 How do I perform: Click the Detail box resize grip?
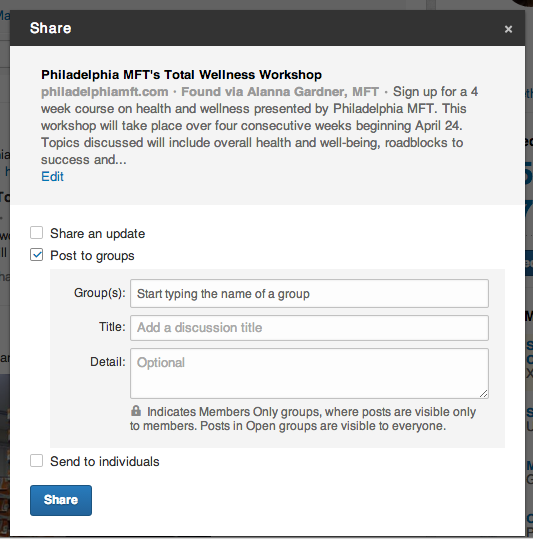[483, 394]
